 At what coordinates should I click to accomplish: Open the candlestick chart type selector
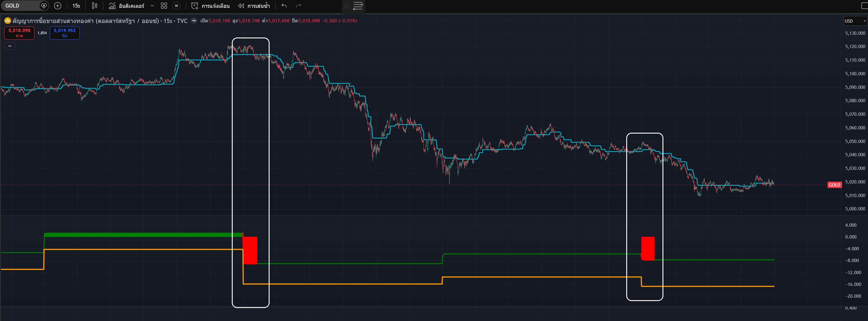pos(95,6)
